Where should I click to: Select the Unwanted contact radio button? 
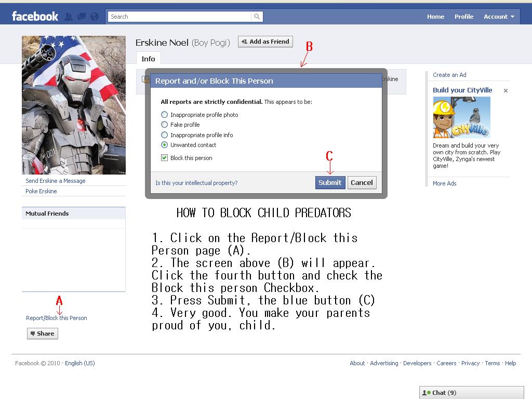pyautogui.click(x=165, y=145)
